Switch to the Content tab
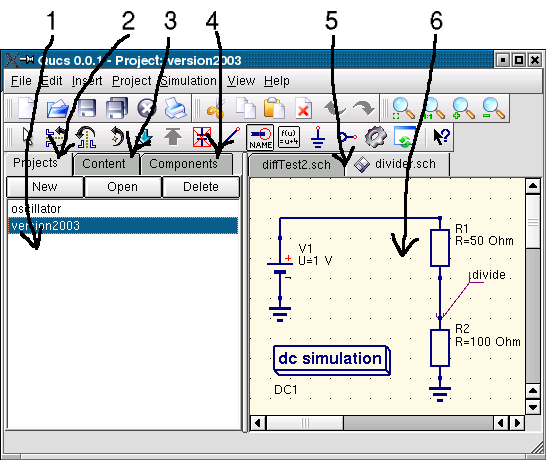Image resolution: width=546 pixels, height=460 pixels. pos(107,164)
